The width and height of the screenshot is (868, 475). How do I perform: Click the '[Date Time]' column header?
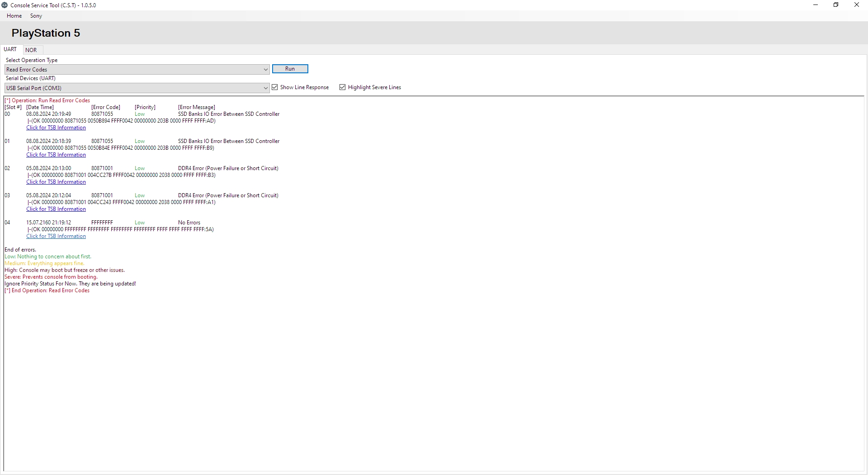(40, 107)
